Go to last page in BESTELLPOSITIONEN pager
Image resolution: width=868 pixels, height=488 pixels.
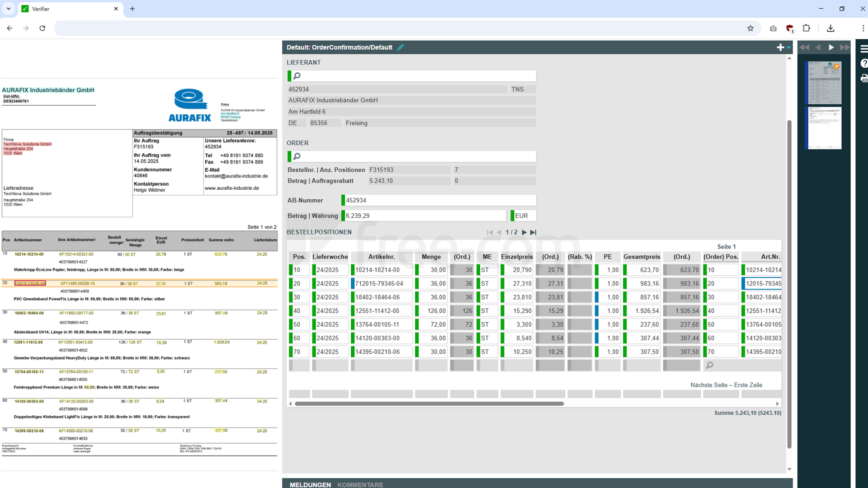(533, 232)
